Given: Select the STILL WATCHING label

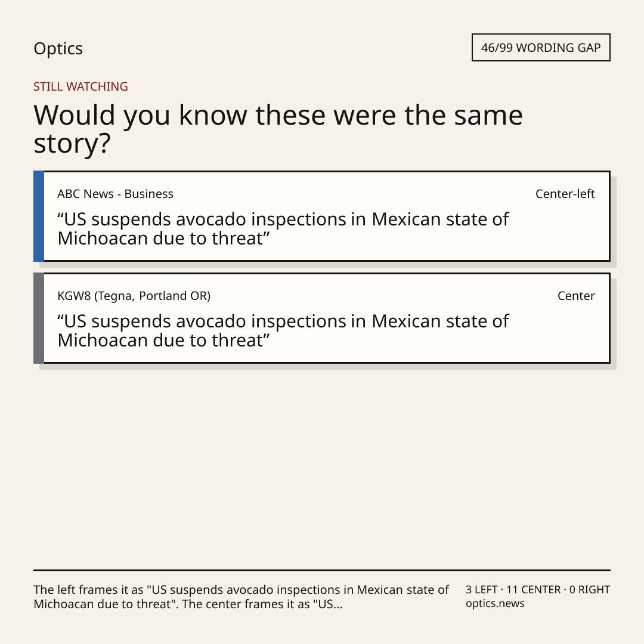Looking at the screenshot, I should (x=80, y=86).
